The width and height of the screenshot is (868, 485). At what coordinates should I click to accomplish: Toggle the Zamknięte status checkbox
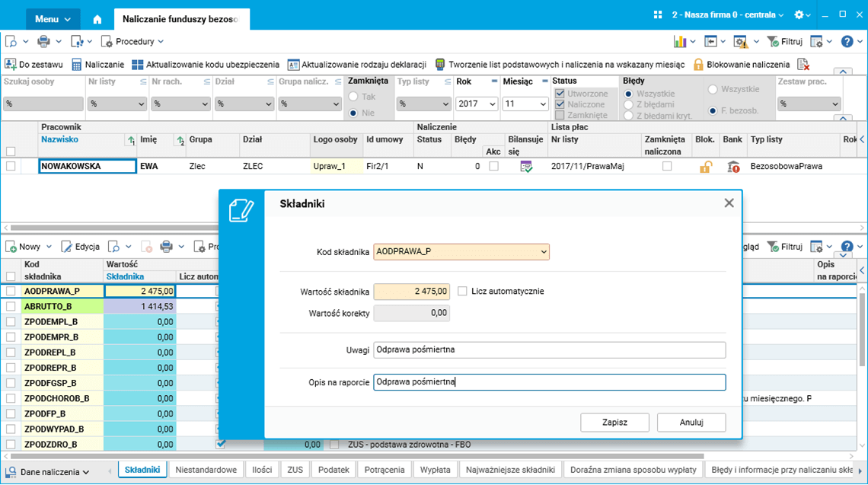(560, 115)
